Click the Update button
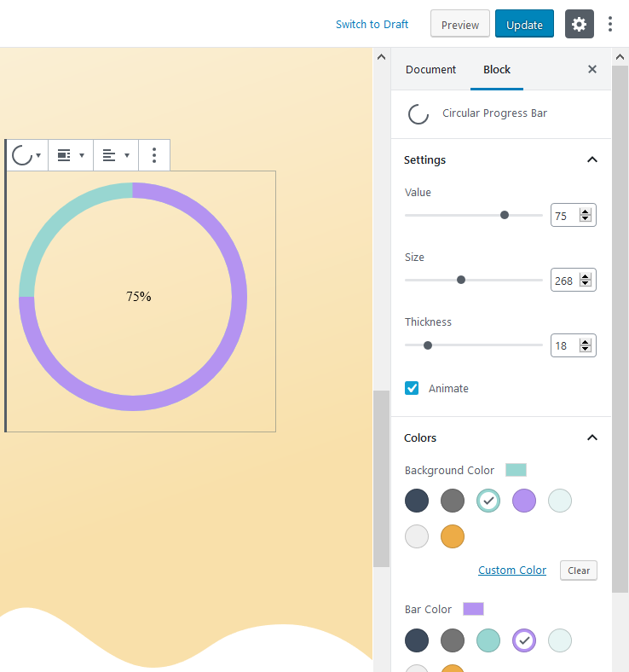629x672 pixels. click(524, 24)
